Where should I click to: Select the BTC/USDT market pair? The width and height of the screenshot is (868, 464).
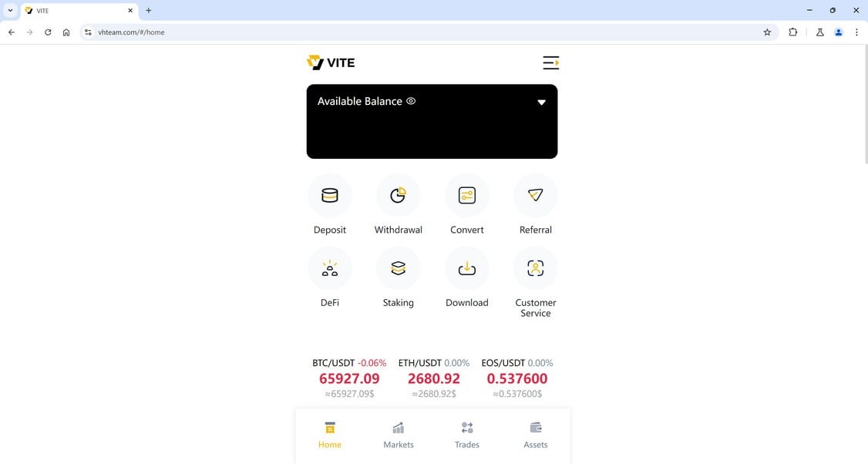point(349,378)
